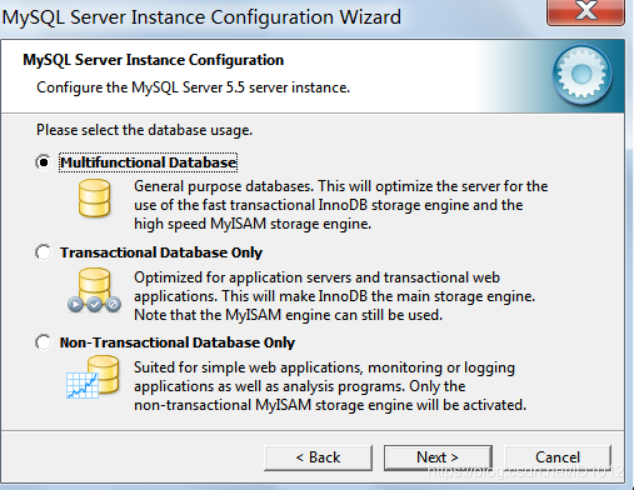The image size is (634, 490).
Task: Click the 'MySQL Server Instance Configuration' heading
Action: tap(153, 60)
